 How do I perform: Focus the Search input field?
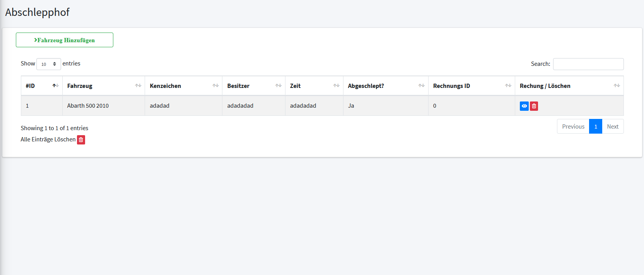(588, 64)
